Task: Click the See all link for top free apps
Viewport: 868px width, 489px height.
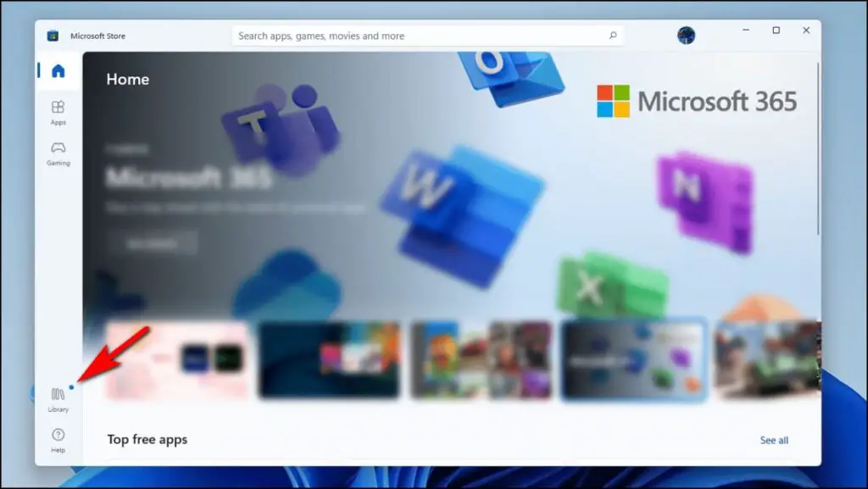Action: tap(774, 441)
